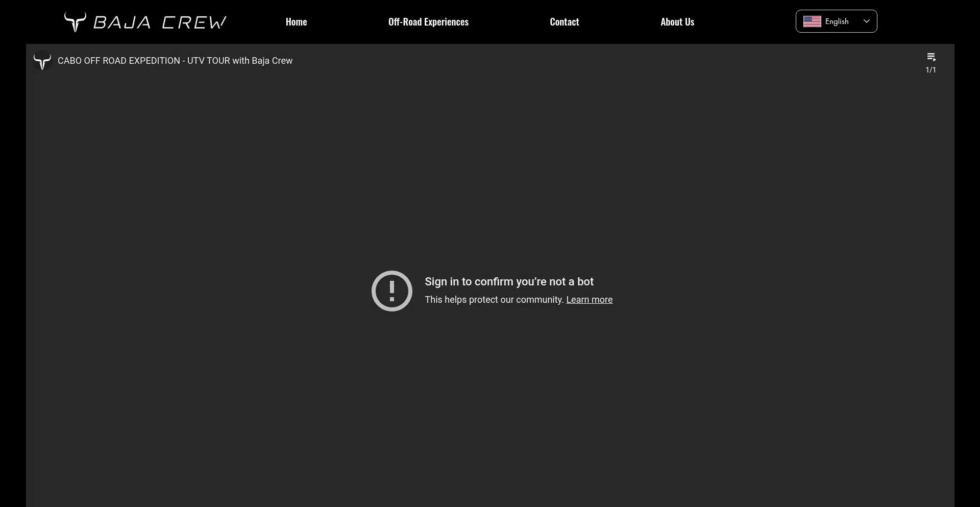The width and height of the screenshot is (980, 507).
Task: Navigate to the Contact page
Action: tap(564, 22)
